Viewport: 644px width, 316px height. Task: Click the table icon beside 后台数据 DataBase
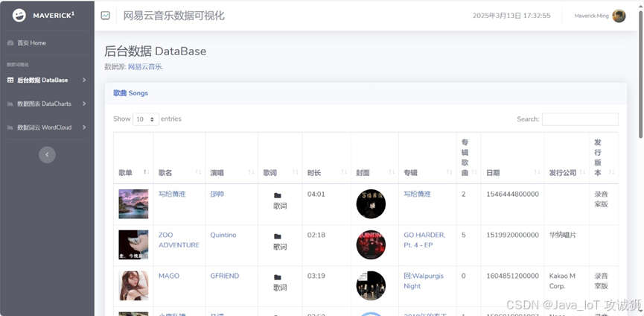[10, 80]
